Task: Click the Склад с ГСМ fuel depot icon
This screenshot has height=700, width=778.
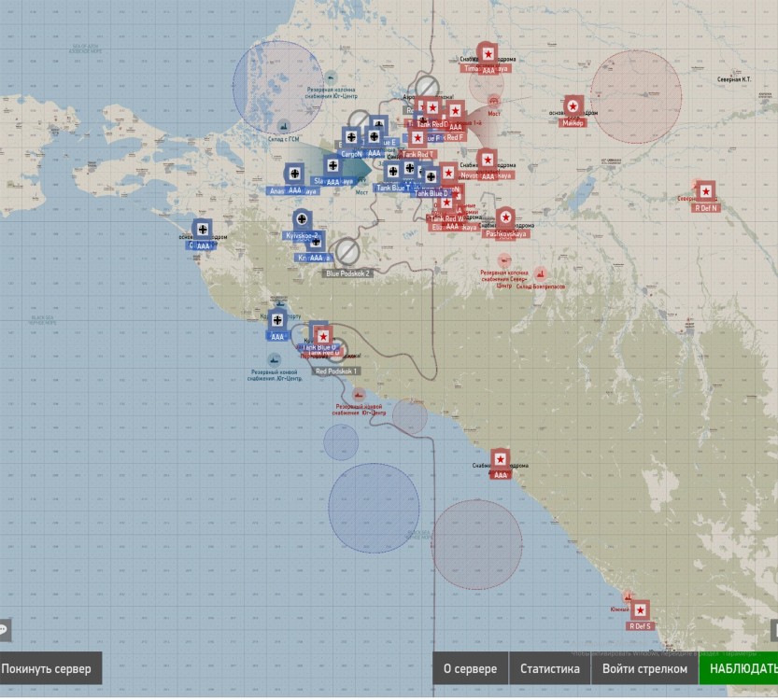Action: click(x=283, y=127)
